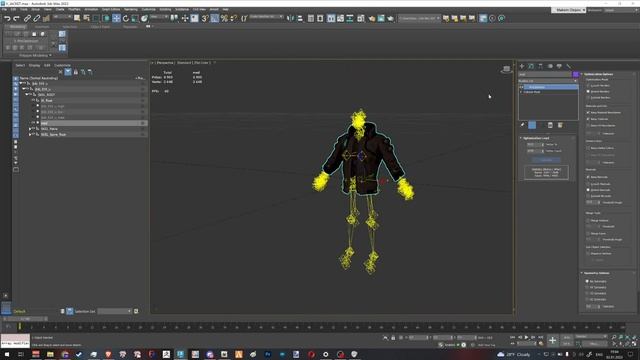Image resolution: width=640 pixels, height=360 pixels.
Task: Open the Rendering menu
Action: 131,9
